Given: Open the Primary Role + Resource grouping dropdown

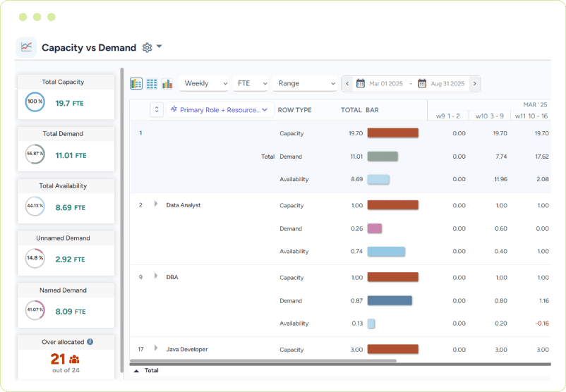Looking at the screenshot, I should click(x=219, y=110).
